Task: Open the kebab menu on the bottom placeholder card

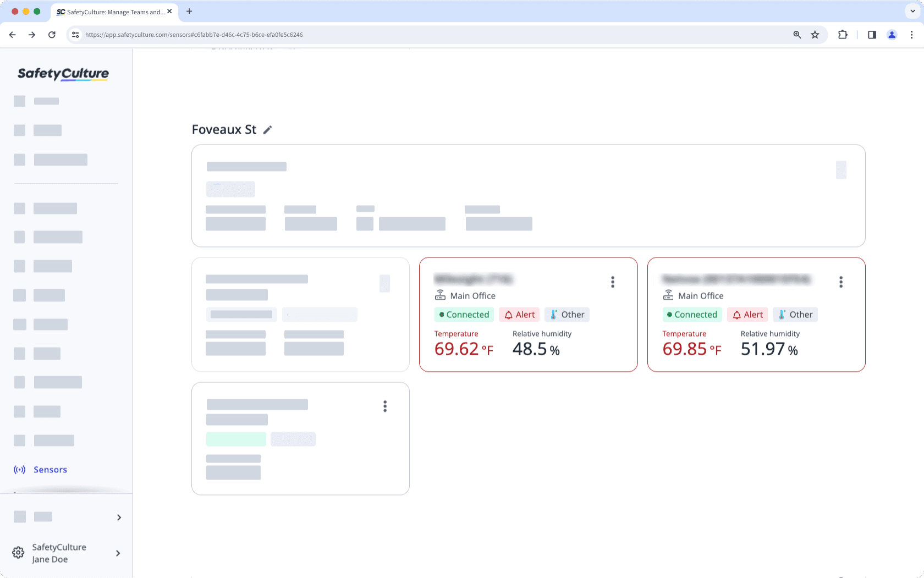Action: click(385, 406)
